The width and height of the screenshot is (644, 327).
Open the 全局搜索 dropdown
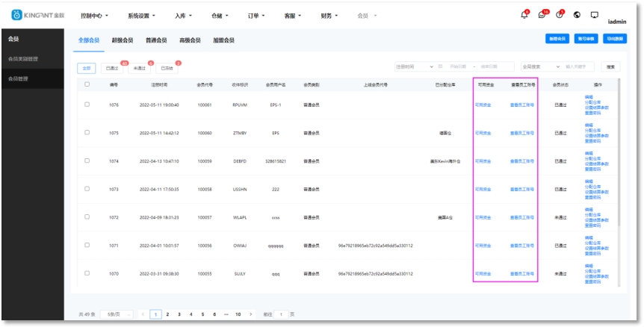pyautogui.click(x=537, y=66)
